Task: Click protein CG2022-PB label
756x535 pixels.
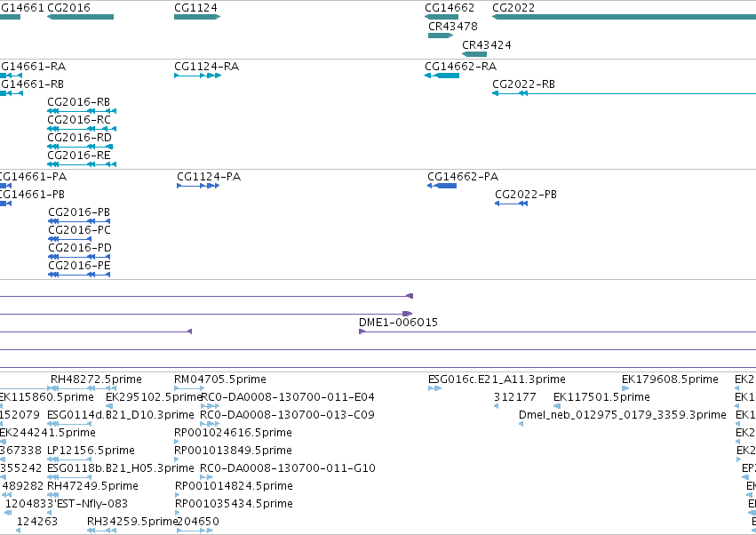Action: click(526, 195)
